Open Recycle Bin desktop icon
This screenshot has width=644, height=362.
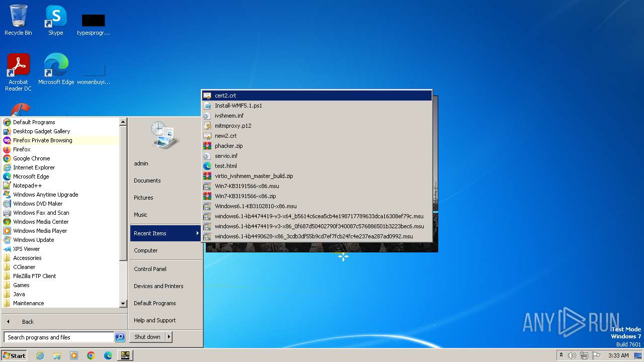coord(18,20)
